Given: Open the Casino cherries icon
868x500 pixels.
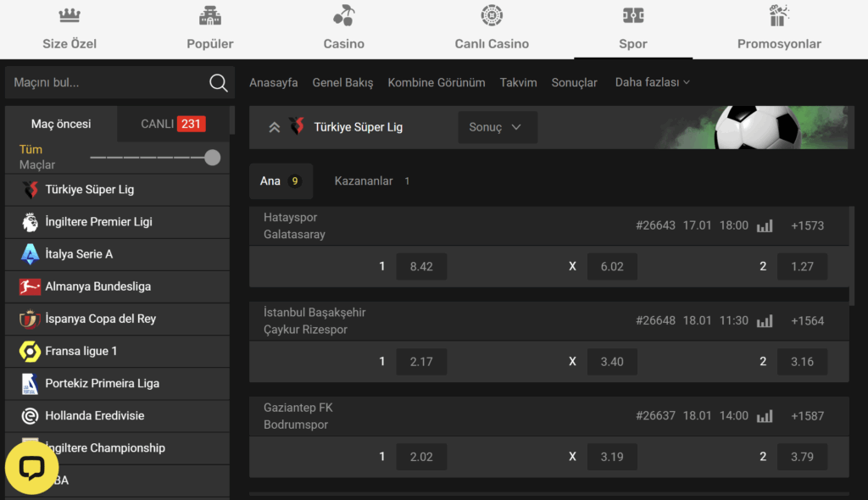Looking at the screenshot, I should click(344, 15).
